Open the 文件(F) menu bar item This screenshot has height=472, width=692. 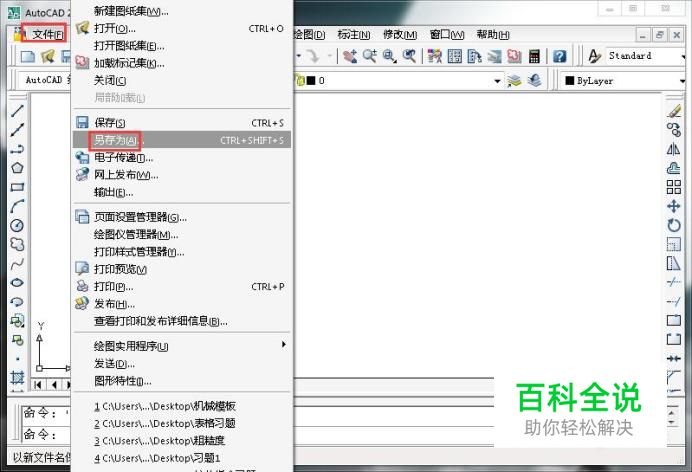point(48,34)
